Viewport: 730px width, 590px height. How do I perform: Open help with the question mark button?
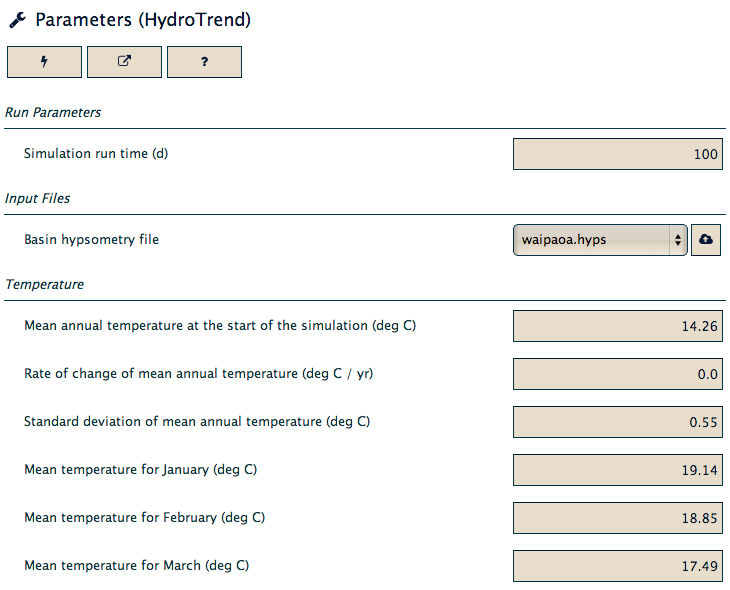coord(204,61)
